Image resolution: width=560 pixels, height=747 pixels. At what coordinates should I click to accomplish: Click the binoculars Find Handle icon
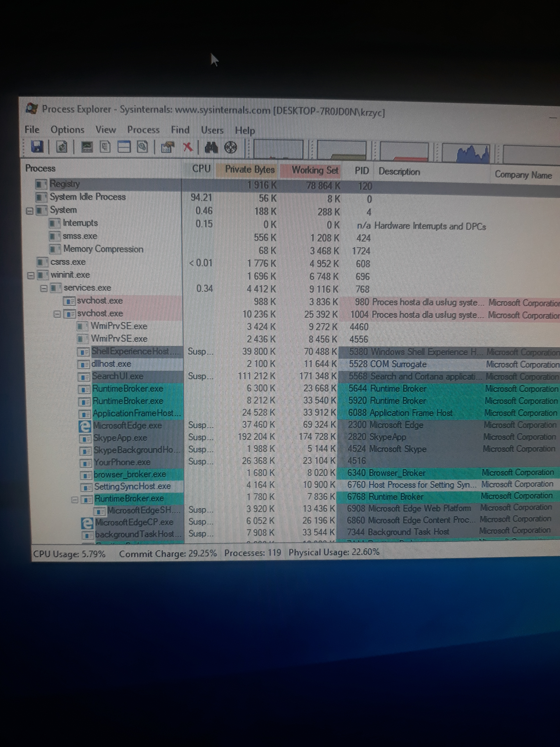coord(211,148)
